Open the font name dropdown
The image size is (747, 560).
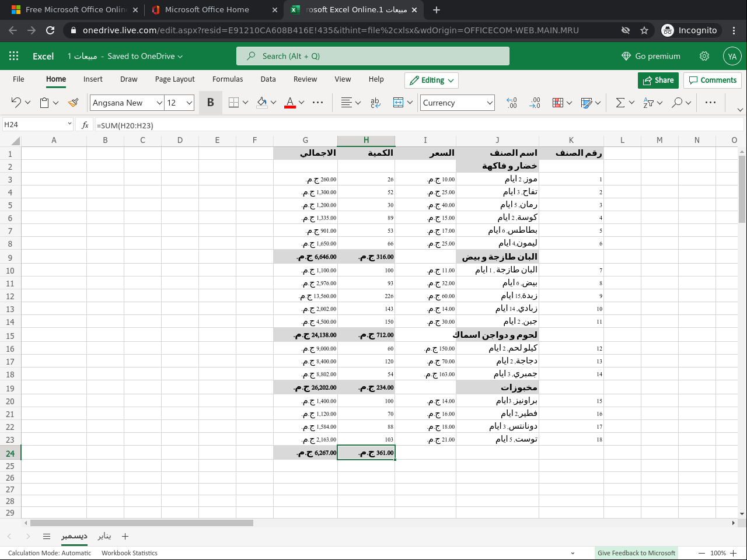point(159,103)
